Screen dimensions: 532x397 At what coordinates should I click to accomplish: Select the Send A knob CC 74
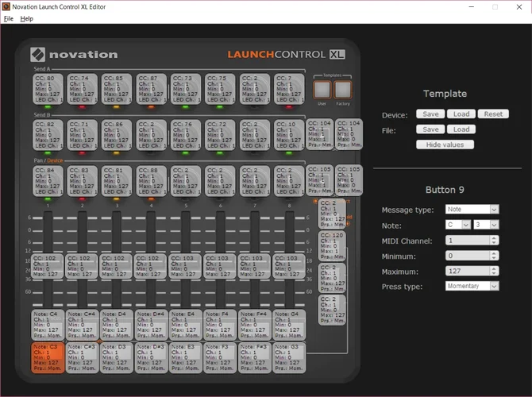[x=82, y=89]
